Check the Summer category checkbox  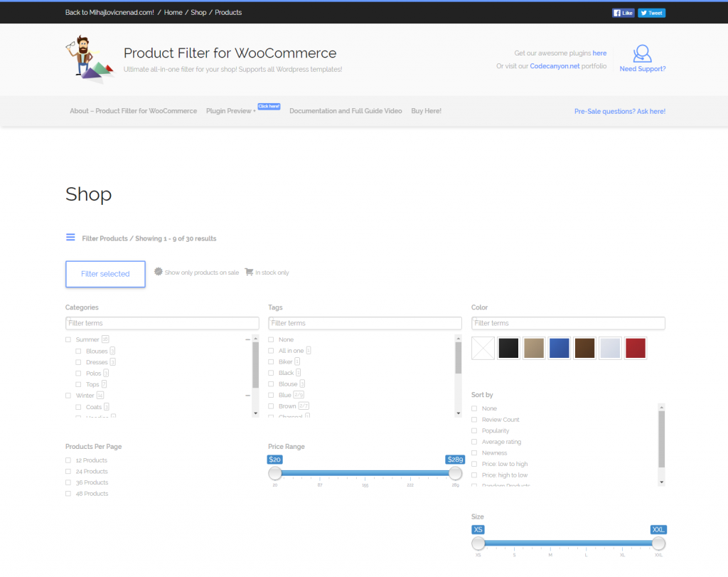68,339
